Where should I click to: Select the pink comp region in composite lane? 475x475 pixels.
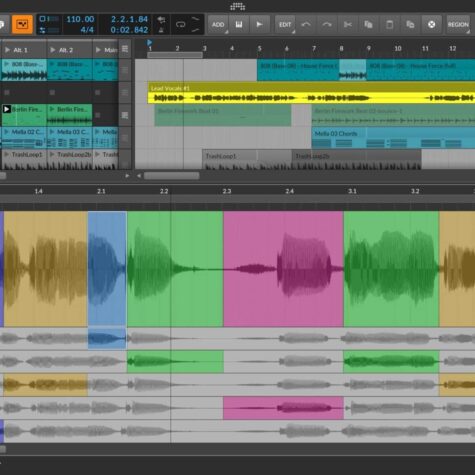[283, 269]
